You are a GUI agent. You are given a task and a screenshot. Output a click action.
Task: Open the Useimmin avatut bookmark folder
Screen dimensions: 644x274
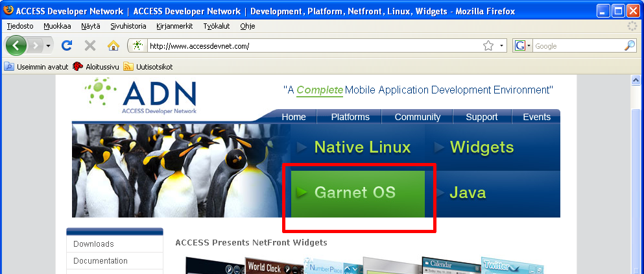coord(36,67)
